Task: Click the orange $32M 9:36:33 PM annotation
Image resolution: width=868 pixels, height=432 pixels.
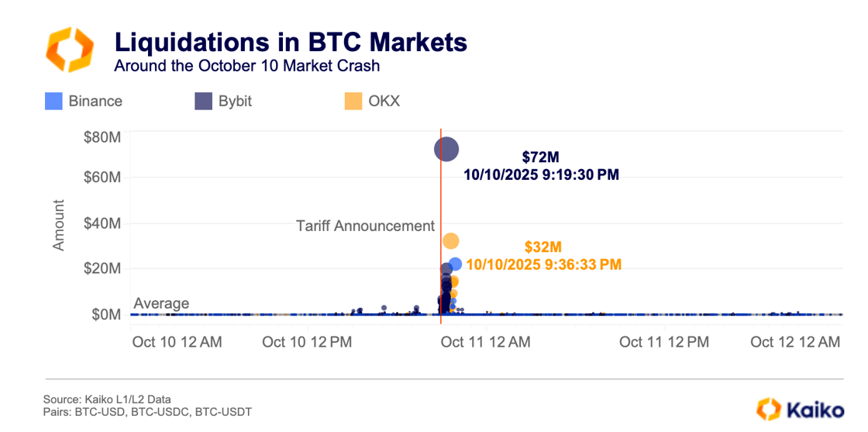Action: coord(542,256)
